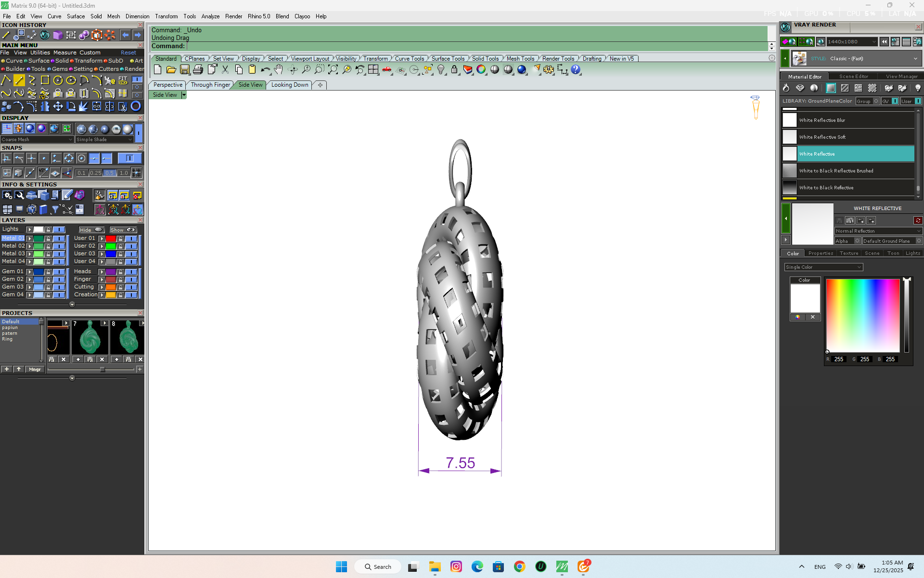Switch to the Perspective viewport tab

pyautogui.click(x=167, y=85)
